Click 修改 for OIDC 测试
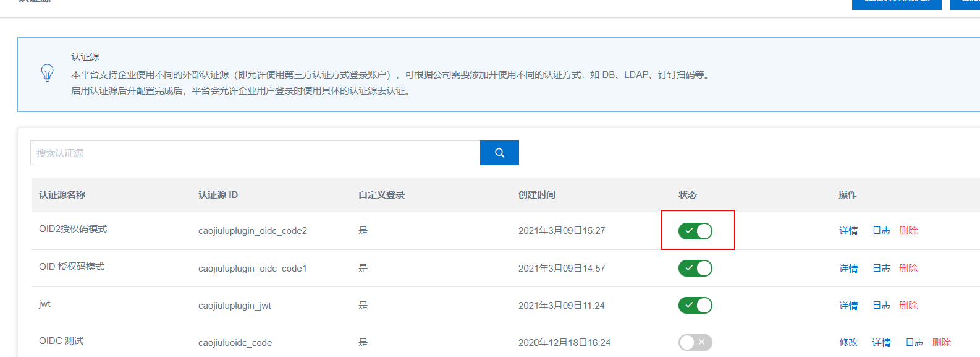 click(x=848, y=343)
